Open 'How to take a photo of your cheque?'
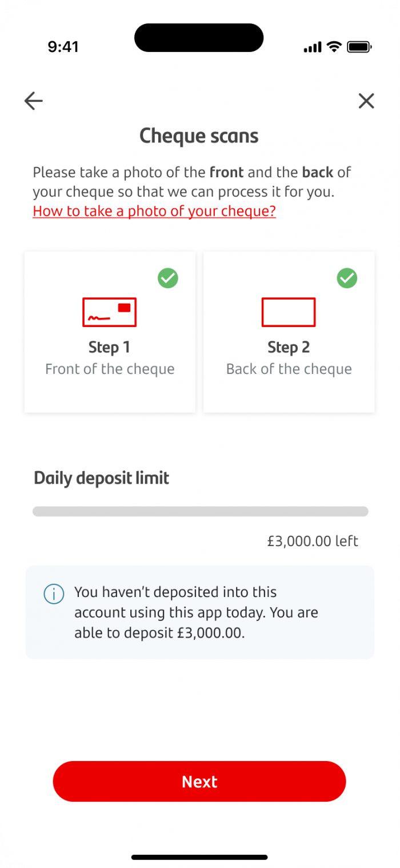 (154, 211)
